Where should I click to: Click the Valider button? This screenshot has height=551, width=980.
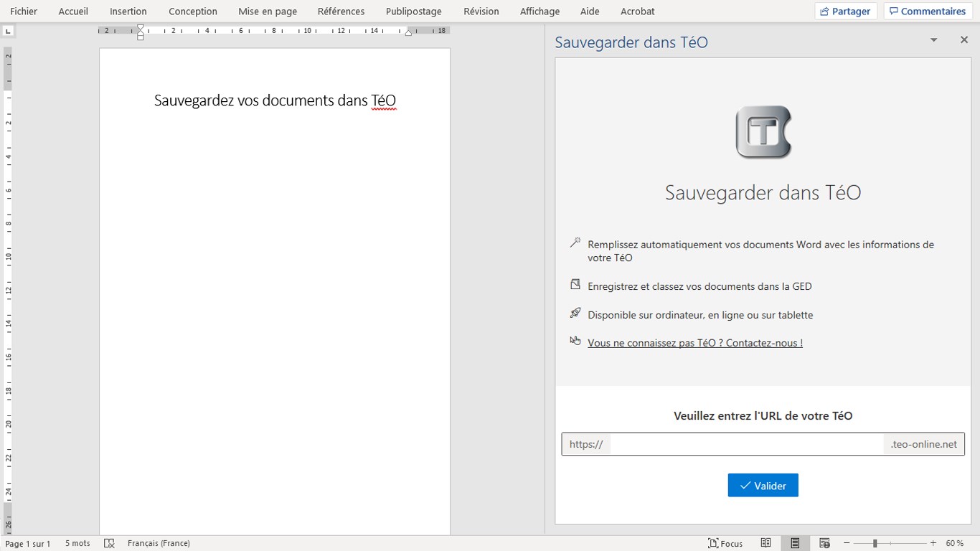tap(763, 486)
